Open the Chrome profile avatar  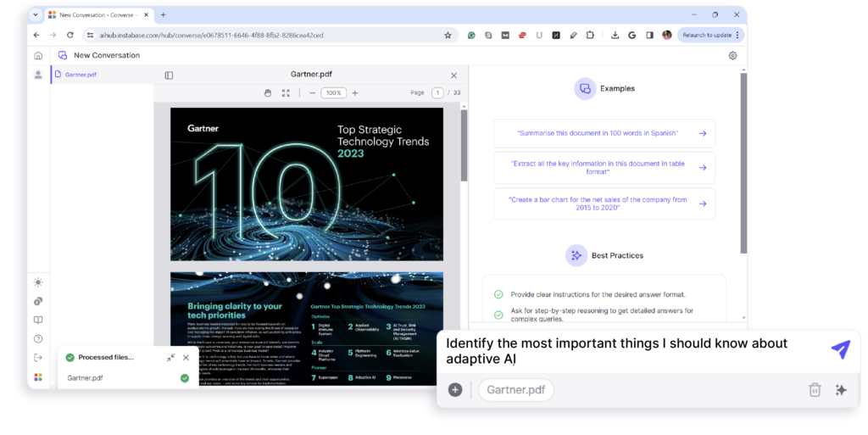666,35
